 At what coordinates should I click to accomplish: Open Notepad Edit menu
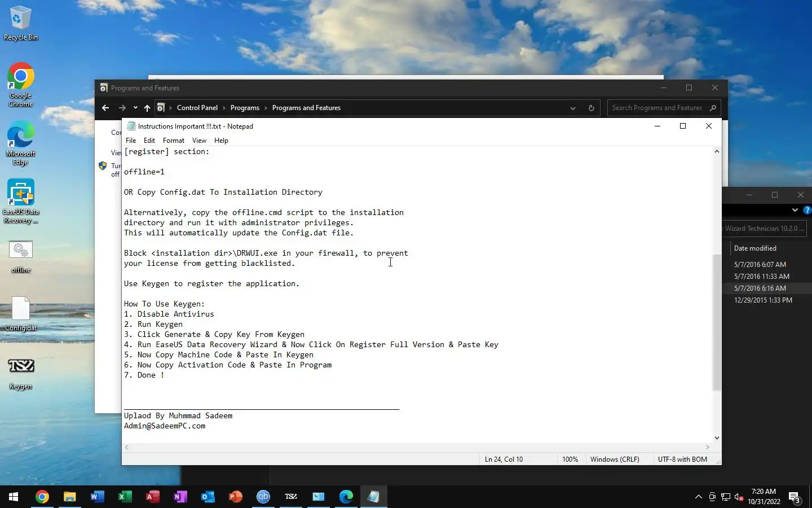pos(149,141)
